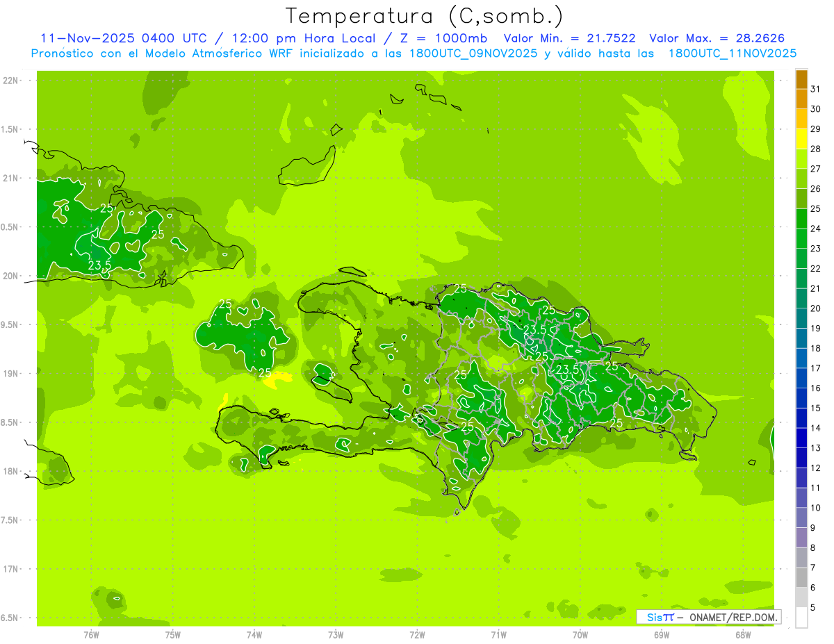Image resolution: width=834 pixels, height=644 pixels.
Task: Pick the dark blue legend swatch between 13 and 14
Action: point(801,438)
